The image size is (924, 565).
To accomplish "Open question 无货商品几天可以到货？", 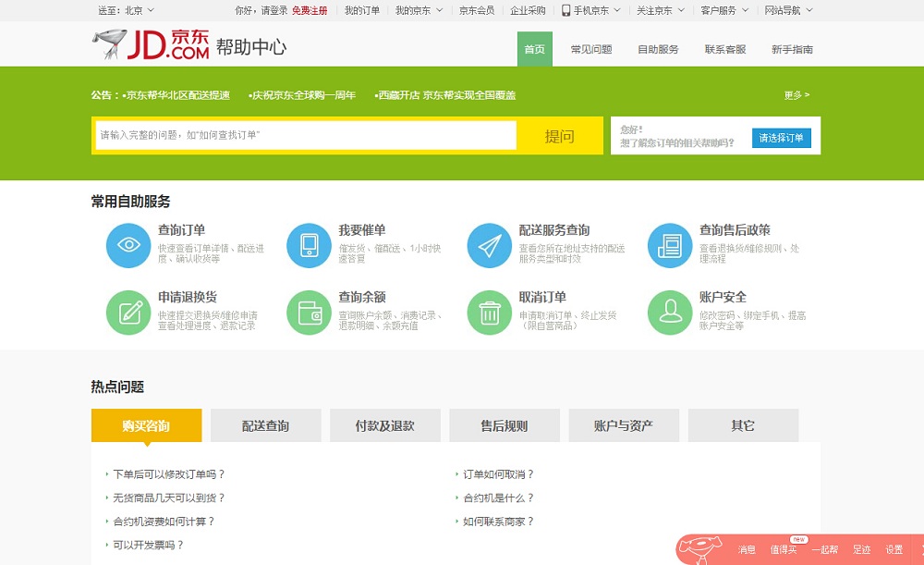I will tap(168, 497).
